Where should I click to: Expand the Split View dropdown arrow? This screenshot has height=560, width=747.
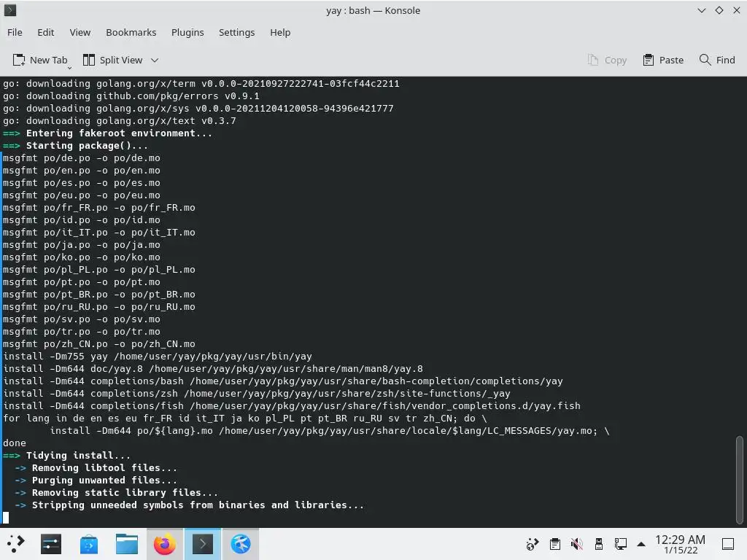coord(155,60)
